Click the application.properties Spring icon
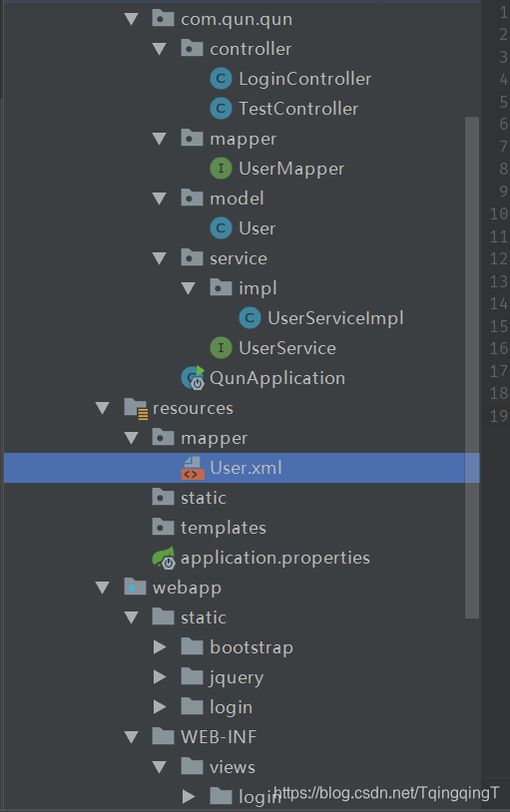The height and width of the screenshot is (812, 510). point(164,558)
